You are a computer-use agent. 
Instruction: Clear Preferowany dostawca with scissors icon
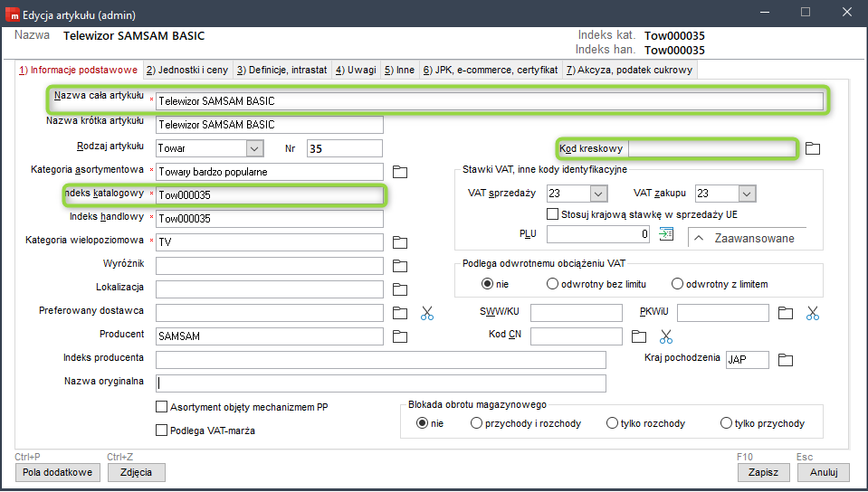(427, 313)
